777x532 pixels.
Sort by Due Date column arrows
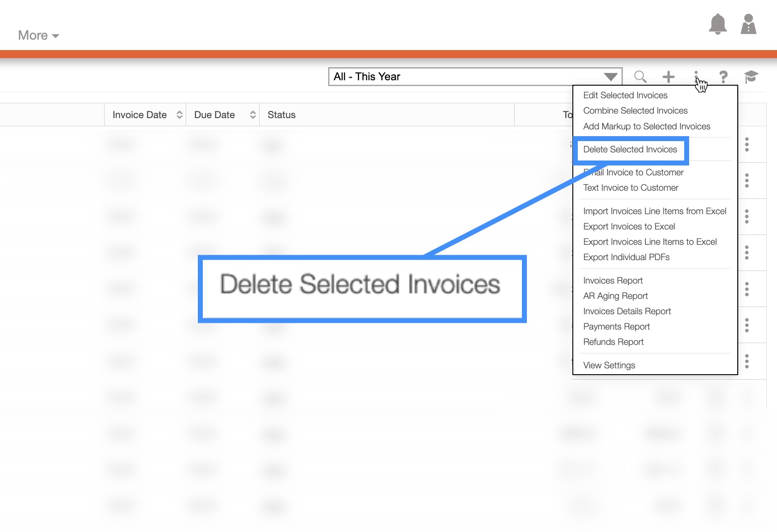253,115
